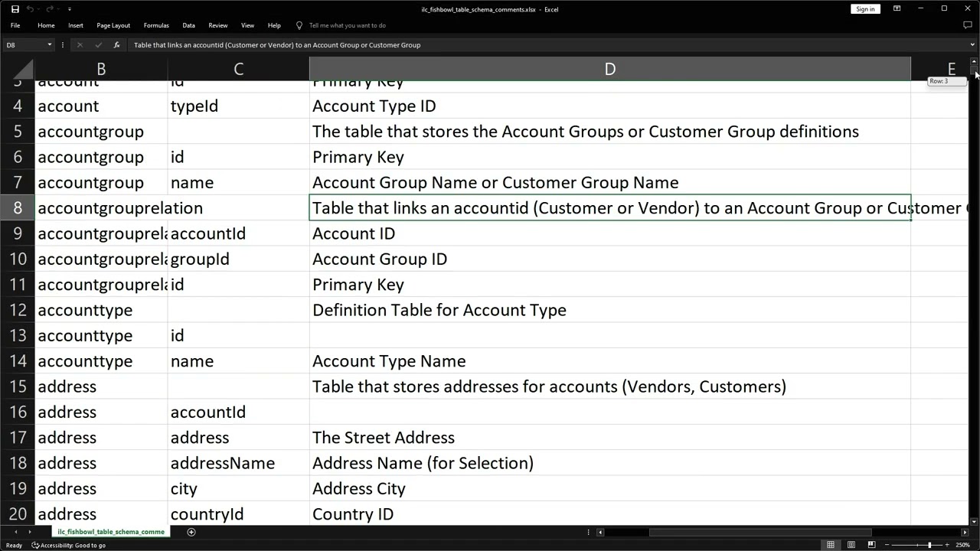This screenshot has width=980, height=551.
Task: Select cell 'groupId' in column C
Action: [x=238, y=259]
